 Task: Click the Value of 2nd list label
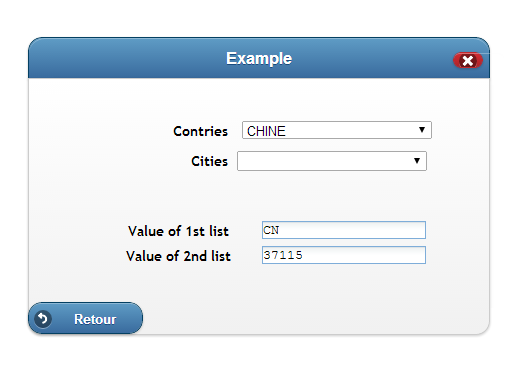pos(178,256)
